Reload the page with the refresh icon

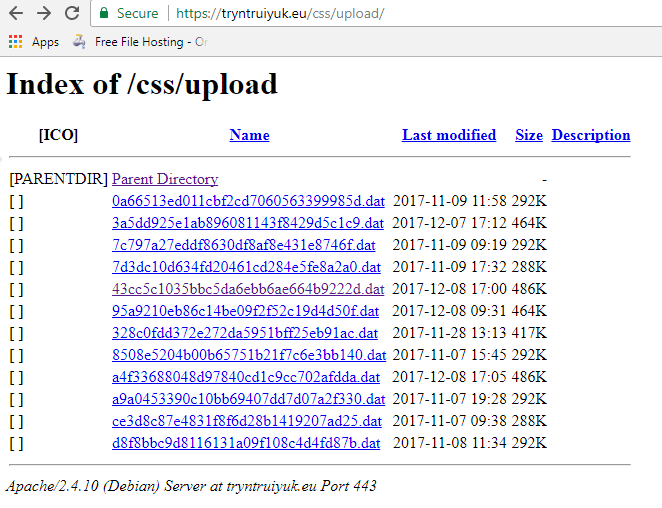[x=72, y=13]
